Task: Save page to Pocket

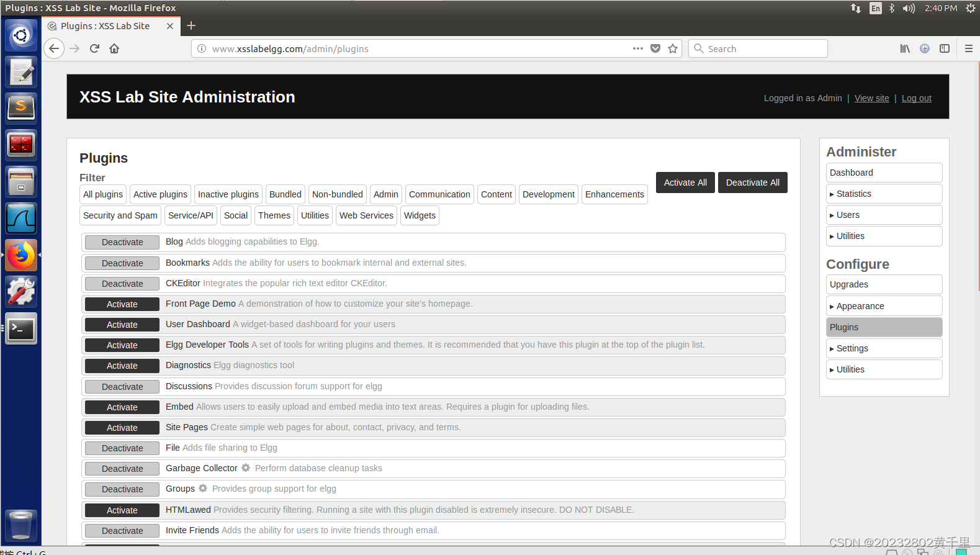Action: 655,48
